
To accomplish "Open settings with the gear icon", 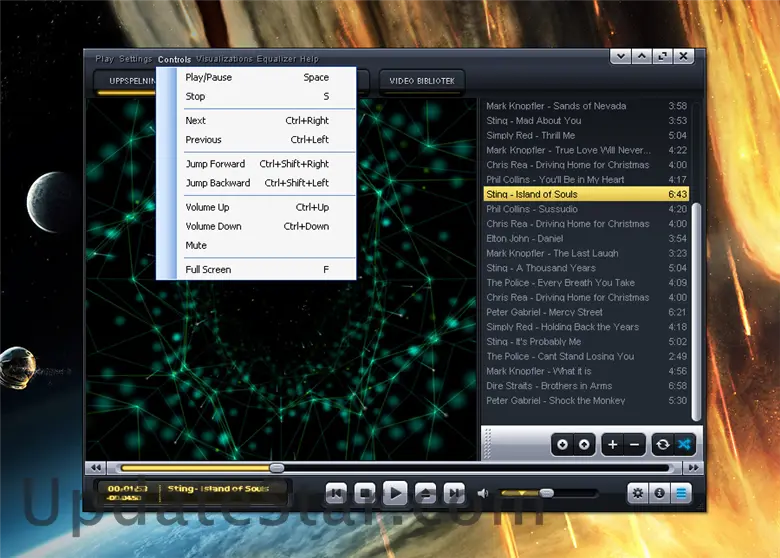I will (638, 493).
